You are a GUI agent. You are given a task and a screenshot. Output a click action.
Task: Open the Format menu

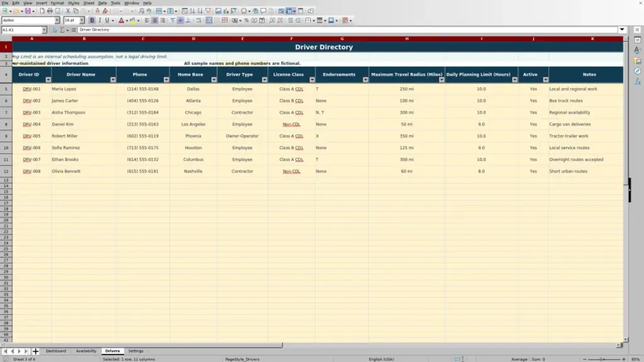[57, 3]
